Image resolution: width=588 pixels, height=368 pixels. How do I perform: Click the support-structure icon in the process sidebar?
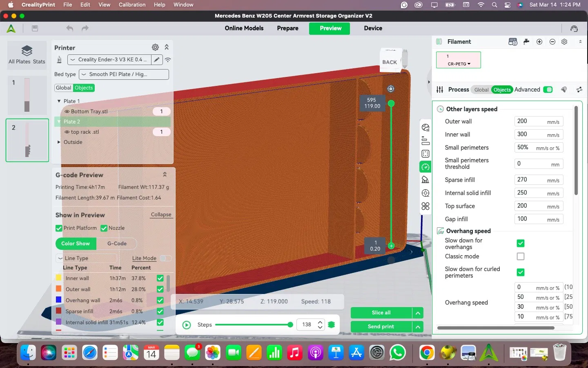pyautogui.click(x=425, y=180)
